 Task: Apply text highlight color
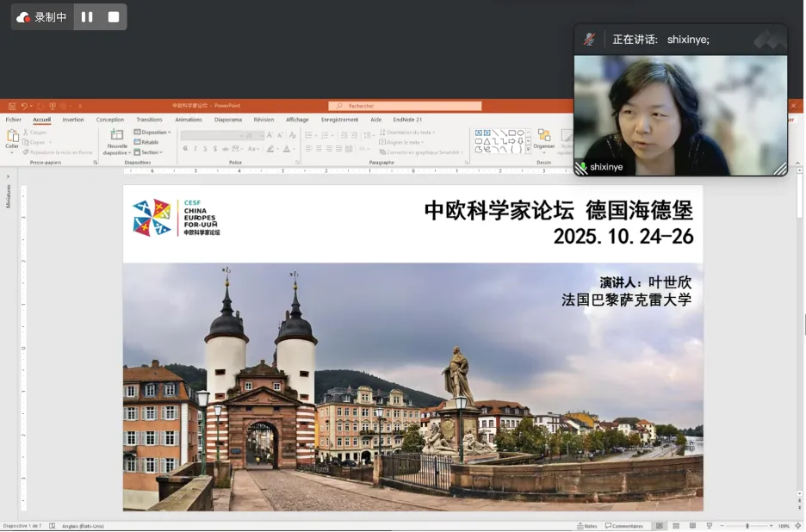coord(270,149)
